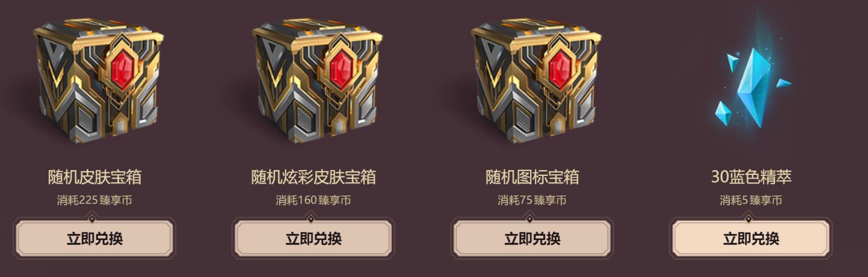Click the 消耗225臻享币 cost label
This screenshot has width=868, height=277.
pyautogui.click(x=94, y=200)
